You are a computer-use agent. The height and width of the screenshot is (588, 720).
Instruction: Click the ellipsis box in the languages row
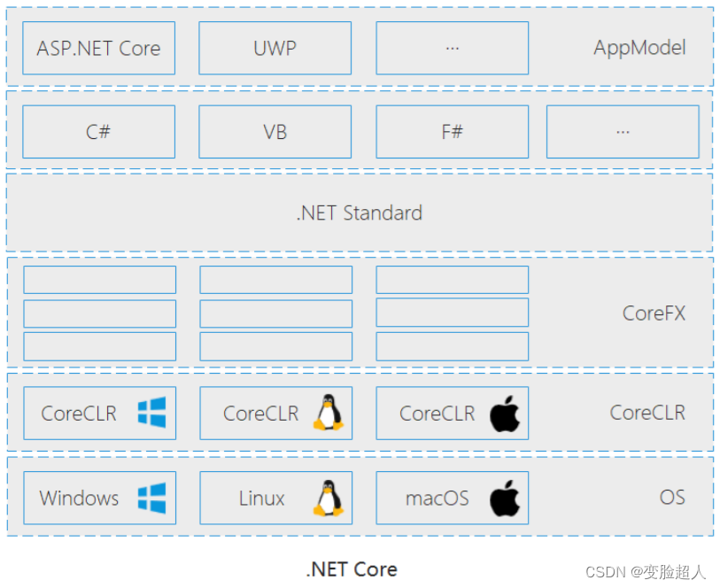[622, 132]
